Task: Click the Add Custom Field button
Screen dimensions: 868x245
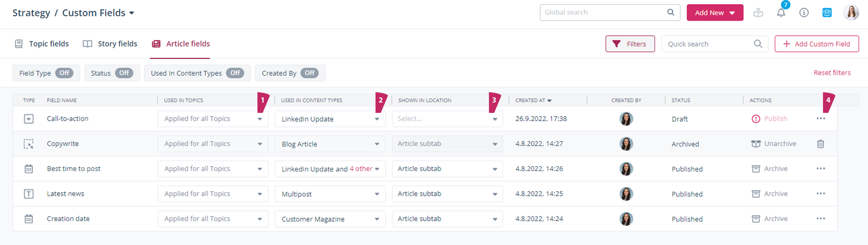Action: [816, 44]
